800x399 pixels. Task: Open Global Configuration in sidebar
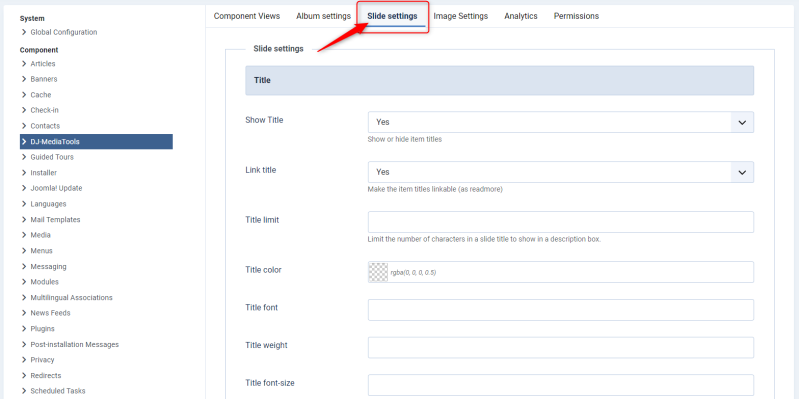tap(64, 32)
